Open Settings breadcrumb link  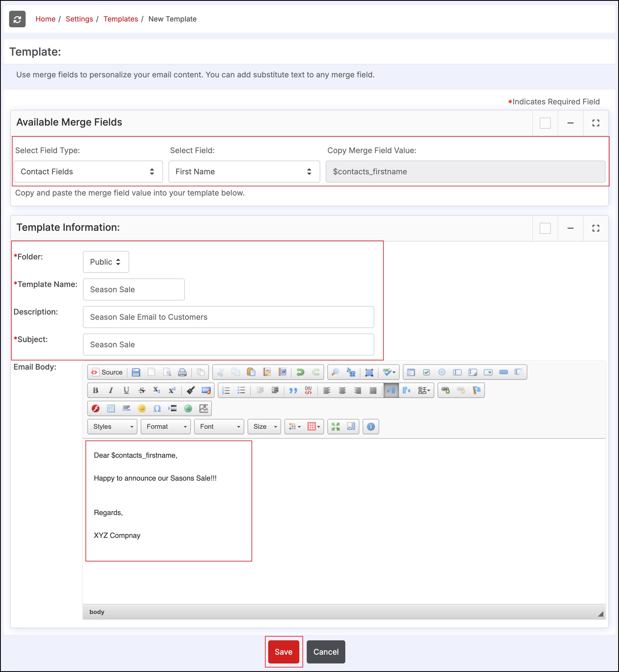(x=79, y=19)
